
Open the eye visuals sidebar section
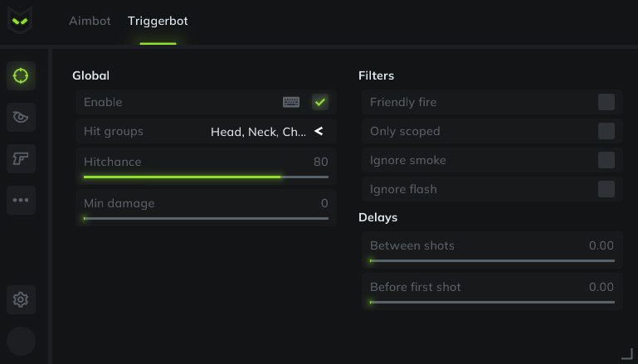[21, 117]
